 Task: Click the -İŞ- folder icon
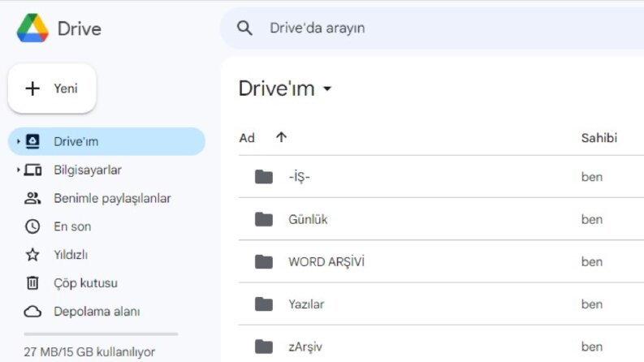[264, 177]
